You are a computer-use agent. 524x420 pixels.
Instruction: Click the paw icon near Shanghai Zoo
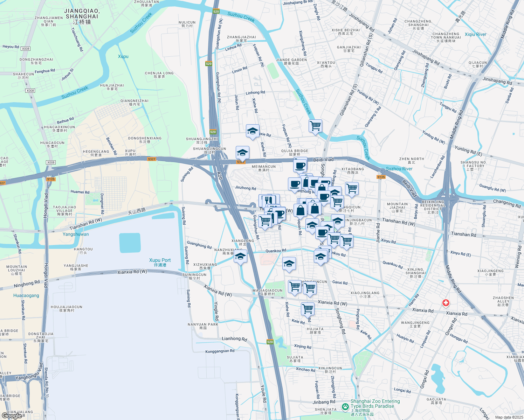click(345, 406)
